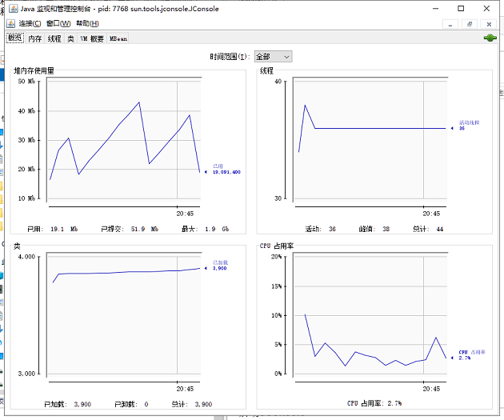The width and height of the screenshot is (504, 420).
Task: Click the green connection status icon
Action: (490, 38)
